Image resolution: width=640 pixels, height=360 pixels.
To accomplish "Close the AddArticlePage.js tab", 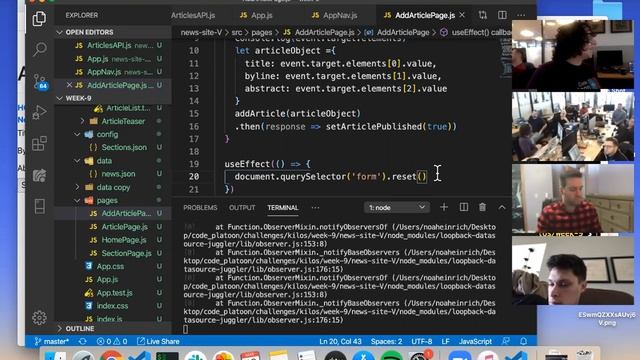I will (x=462, y=15).
